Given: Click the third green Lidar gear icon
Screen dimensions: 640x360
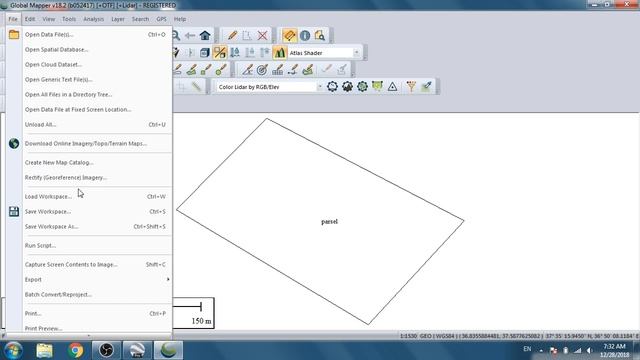Looking at the screenshot, I should [x=362, y=87].
